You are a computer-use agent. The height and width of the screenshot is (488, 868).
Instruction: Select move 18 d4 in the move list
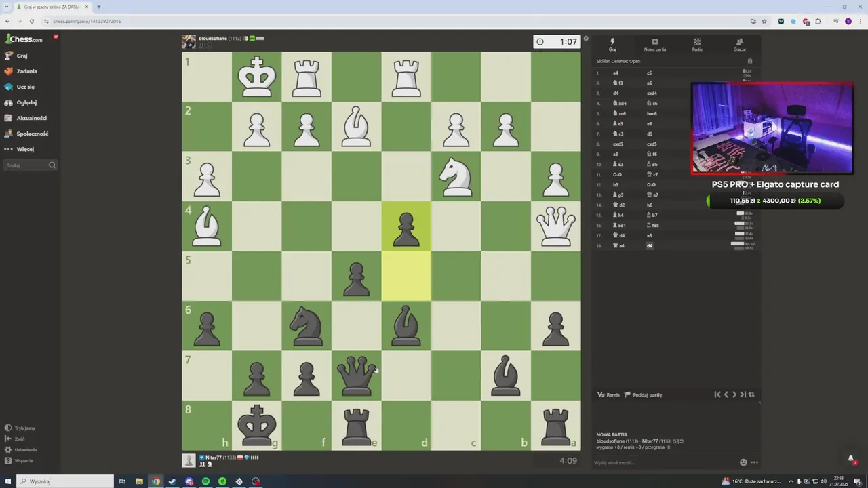649,246
